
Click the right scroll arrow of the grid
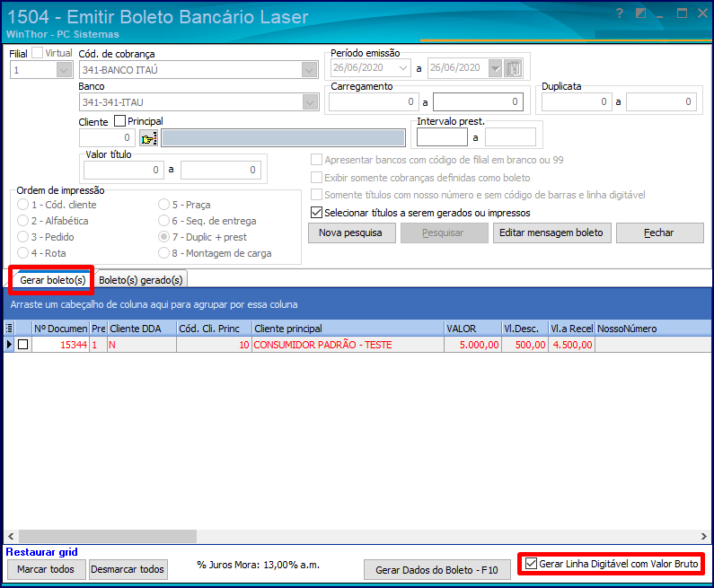703,536
